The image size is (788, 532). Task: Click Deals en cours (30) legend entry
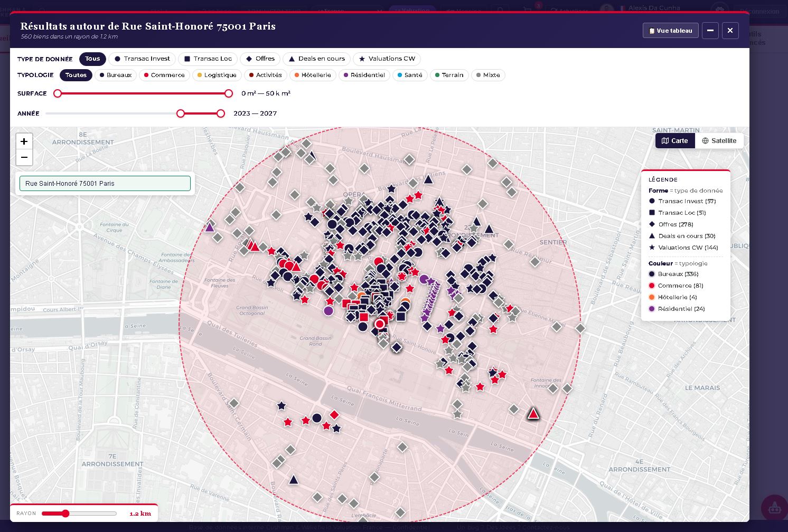click(682, 236)
